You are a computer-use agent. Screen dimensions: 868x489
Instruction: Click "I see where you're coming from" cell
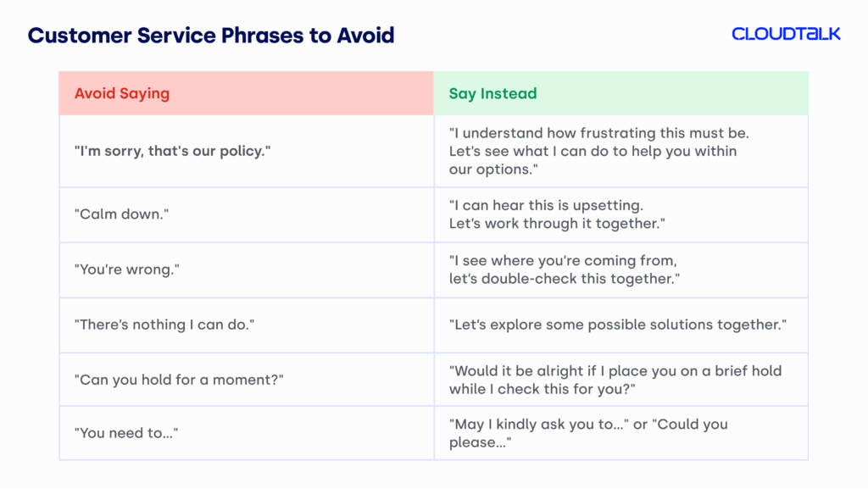tap(563, 261)
